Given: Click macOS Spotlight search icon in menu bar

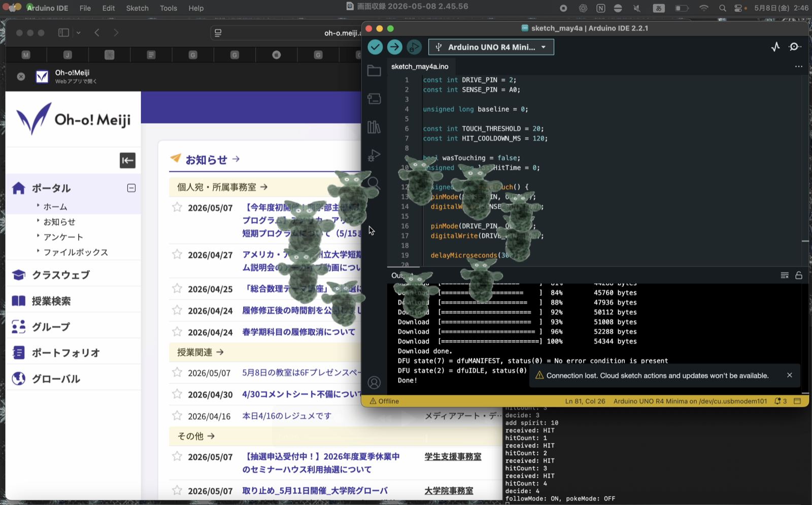Looking at the screenshot, I should [722, 8].
